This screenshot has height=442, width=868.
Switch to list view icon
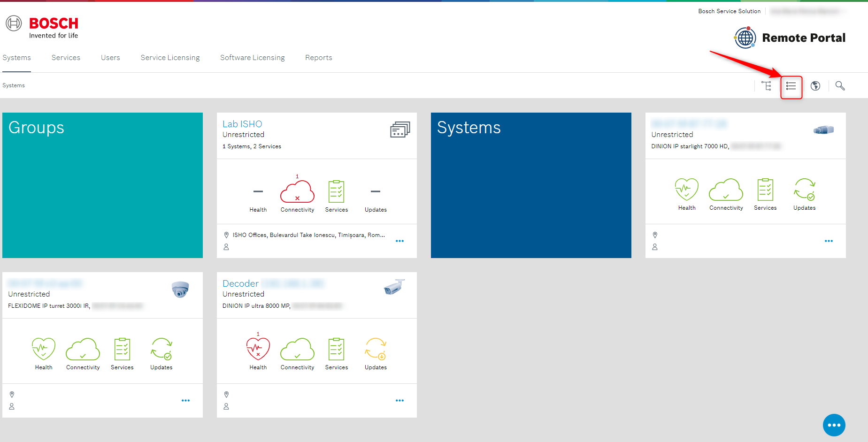click(x=791, y=86)
